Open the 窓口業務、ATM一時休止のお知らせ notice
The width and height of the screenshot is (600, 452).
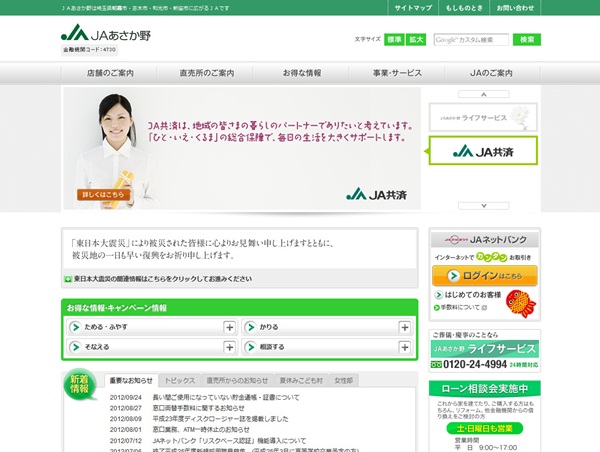point(201,429)
